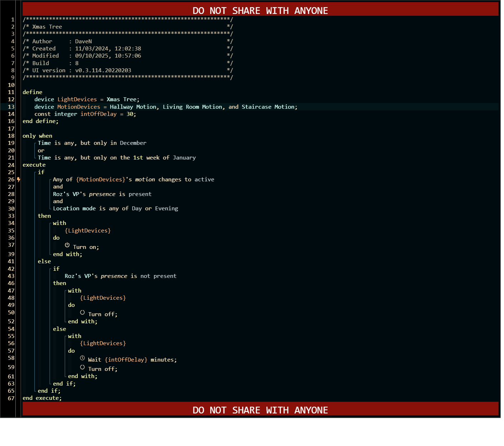The width and height of the screenshot is (504, 446).
Task: Click the clock icon before the Wait statement
Action: 82,358
